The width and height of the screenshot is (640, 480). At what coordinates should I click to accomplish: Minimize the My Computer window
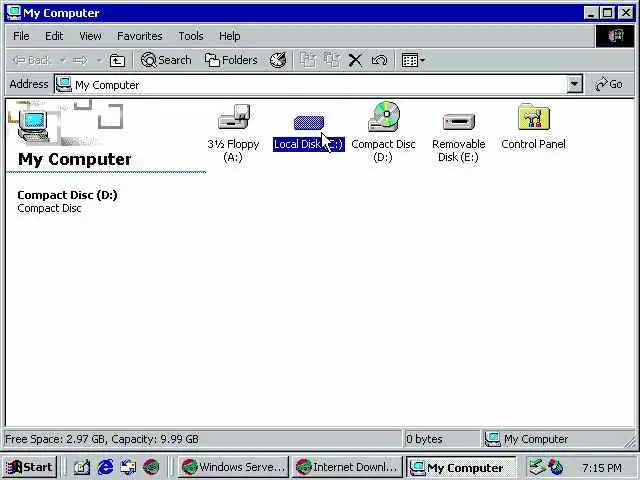click(x=591, y=13)
